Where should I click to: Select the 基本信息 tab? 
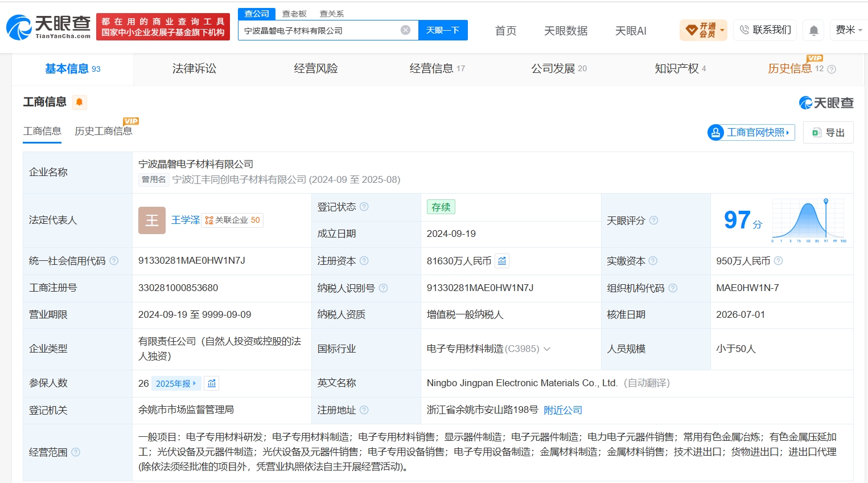tap(73, 69)
